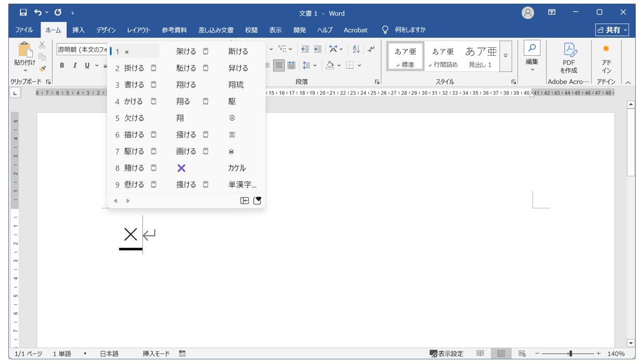Toggle 挿入モード in status bar

156,354
